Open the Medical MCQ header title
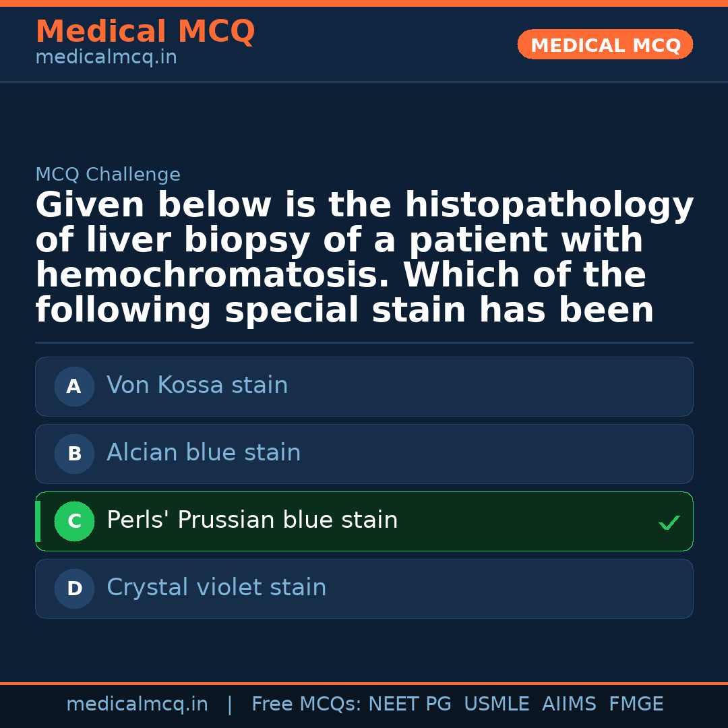 click(145, 32)
